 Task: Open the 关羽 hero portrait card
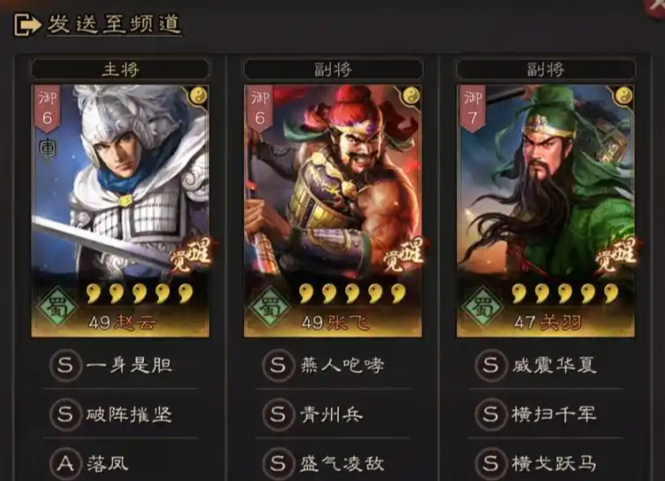546,211
